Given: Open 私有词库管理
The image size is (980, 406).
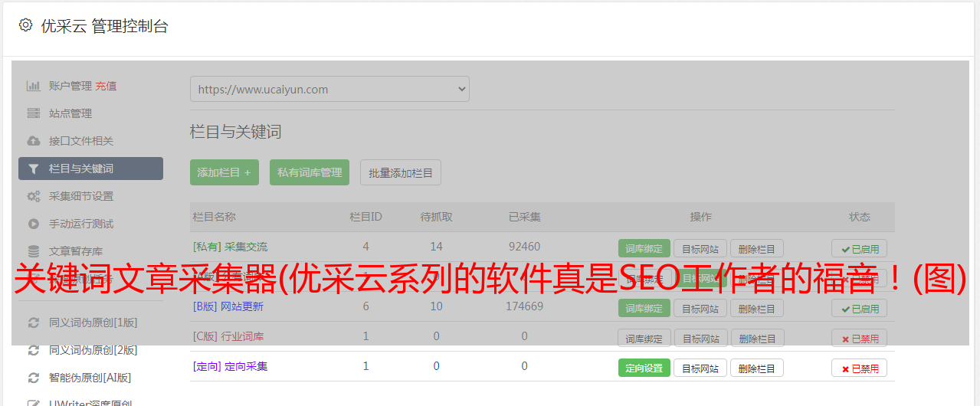Looking at the screenshot, I should coord(310,172).
